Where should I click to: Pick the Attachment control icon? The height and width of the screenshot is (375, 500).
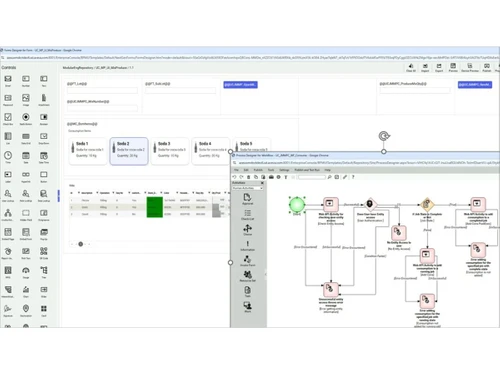(44, 98)
